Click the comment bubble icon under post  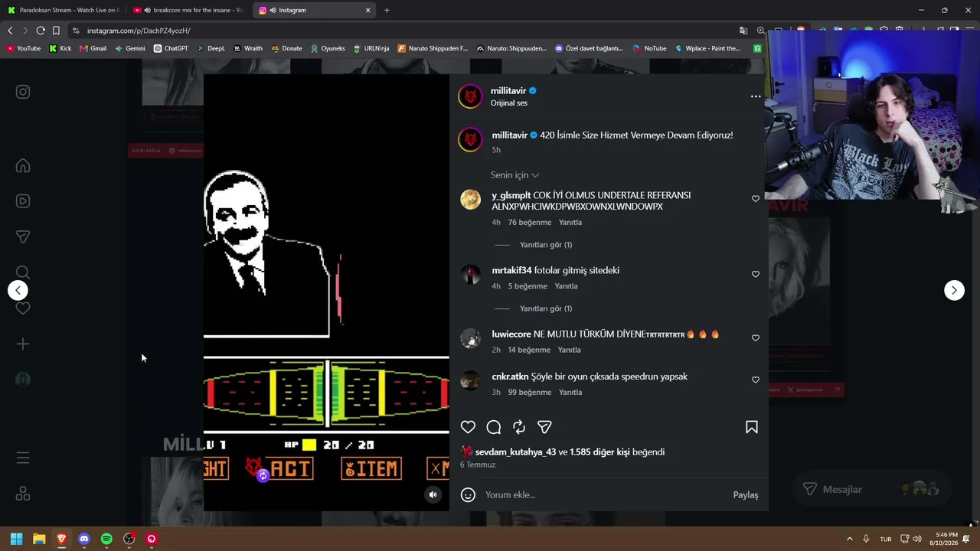(x=494, y=427)
